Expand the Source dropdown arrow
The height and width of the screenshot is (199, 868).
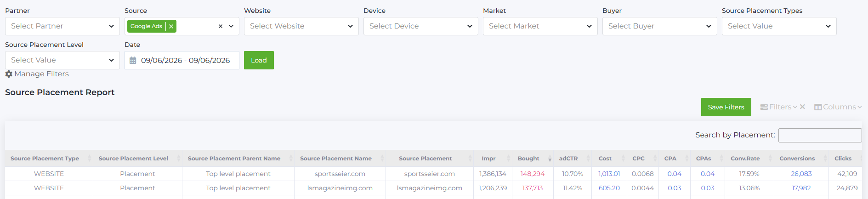231,26
